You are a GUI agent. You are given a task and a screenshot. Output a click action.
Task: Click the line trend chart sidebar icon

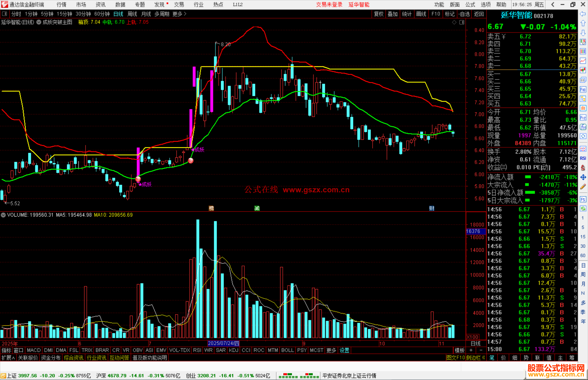tap(583, 61)
